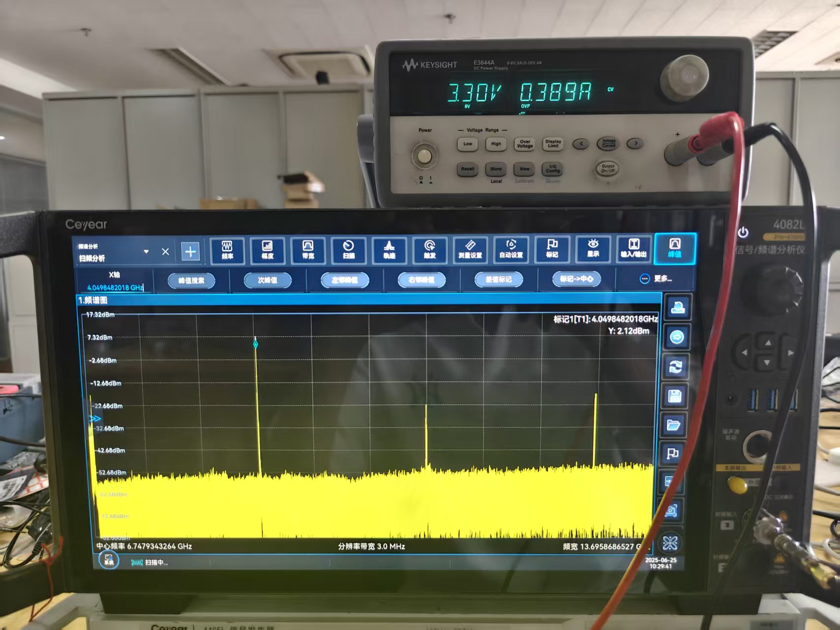Click the marker flag icon in right sidebar
Image resolution: width=840 pixels, height=630 pixels.
[673, 453]
